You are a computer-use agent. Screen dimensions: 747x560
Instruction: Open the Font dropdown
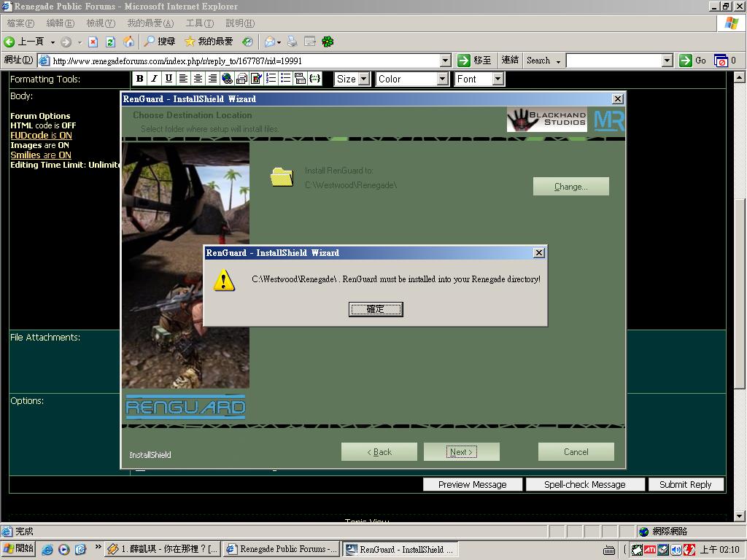click(479, 79)
